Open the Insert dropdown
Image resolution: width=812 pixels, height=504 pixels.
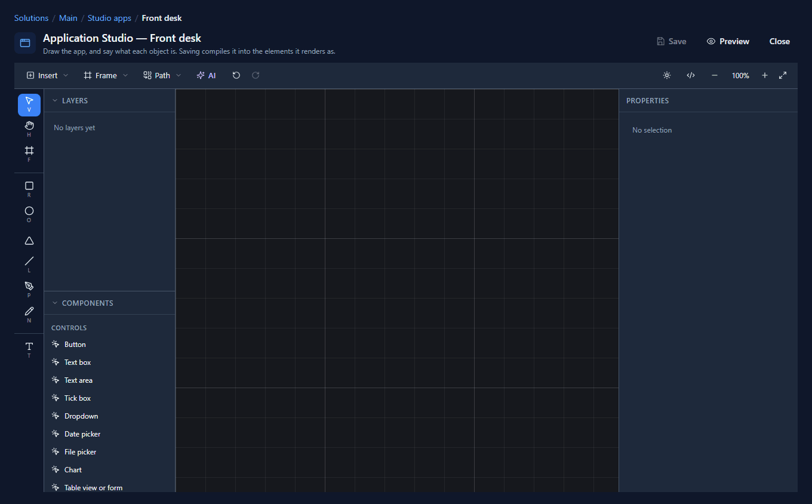click(x=48, y=75)
